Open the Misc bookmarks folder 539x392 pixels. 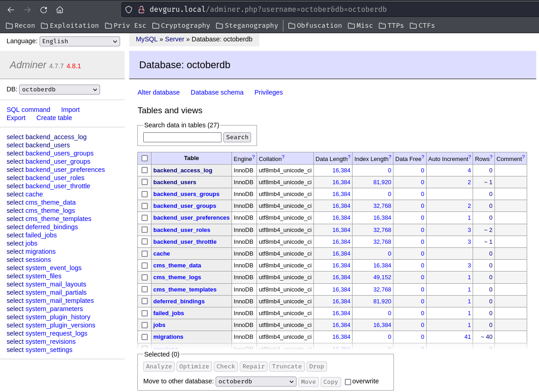(x=360, y=25)
